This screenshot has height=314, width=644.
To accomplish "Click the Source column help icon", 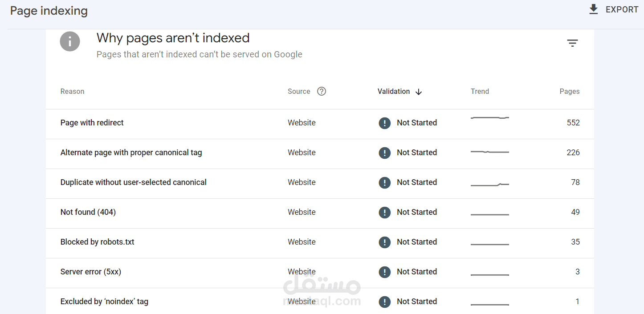I will click(322, 91).
